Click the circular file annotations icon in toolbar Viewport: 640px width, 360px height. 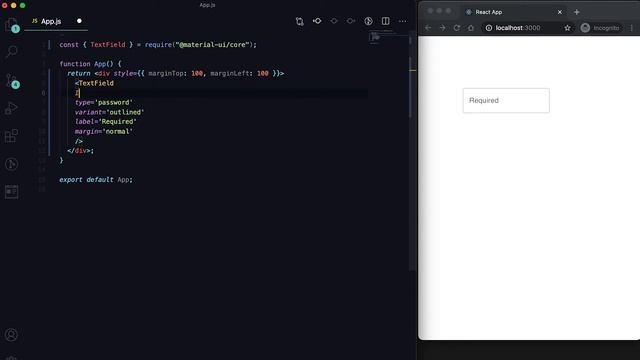tap(368, 21)
